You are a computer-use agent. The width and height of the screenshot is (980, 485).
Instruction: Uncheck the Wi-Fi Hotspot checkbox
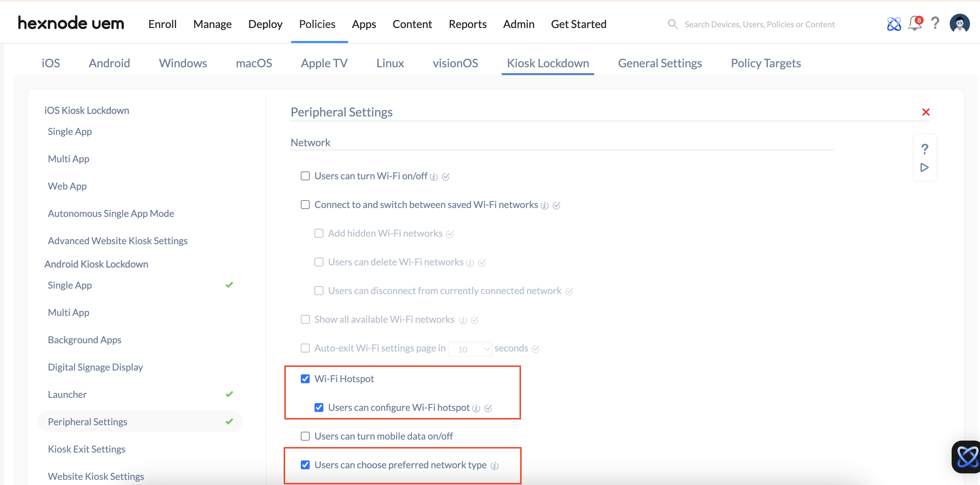[x=305, y=379]
